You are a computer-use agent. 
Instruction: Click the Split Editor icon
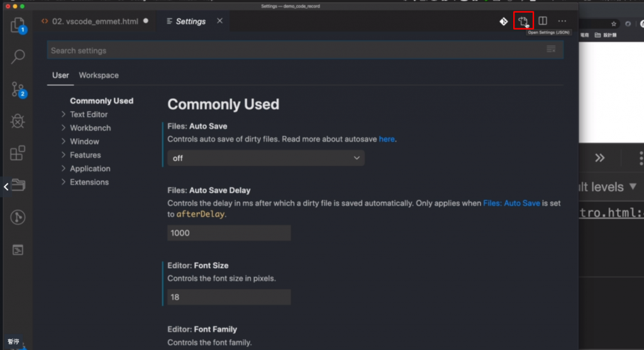pos(543,21)
